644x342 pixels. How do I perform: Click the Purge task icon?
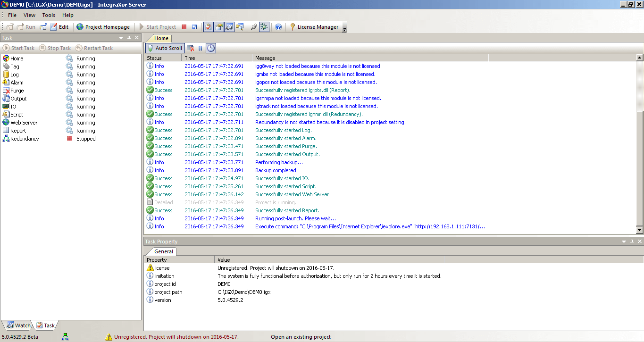[x=6, y=91]
